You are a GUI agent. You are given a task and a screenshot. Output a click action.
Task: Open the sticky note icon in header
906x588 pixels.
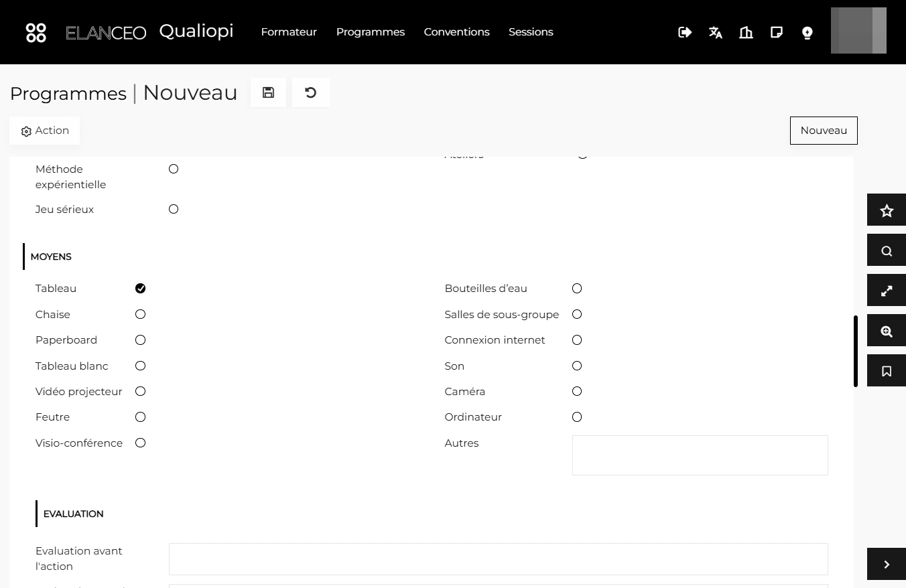(777, 32)
